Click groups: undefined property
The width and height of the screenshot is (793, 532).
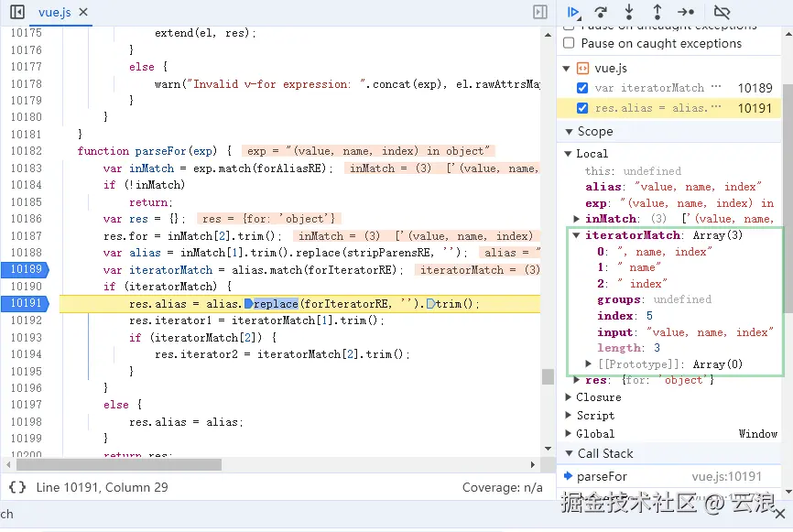point(654,299)
